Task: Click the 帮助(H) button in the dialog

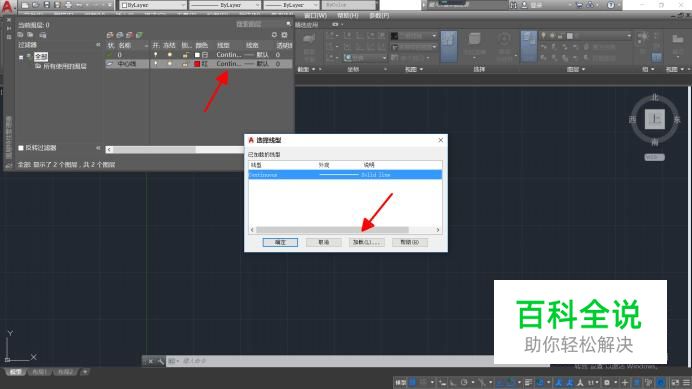Action: [410, 242]
